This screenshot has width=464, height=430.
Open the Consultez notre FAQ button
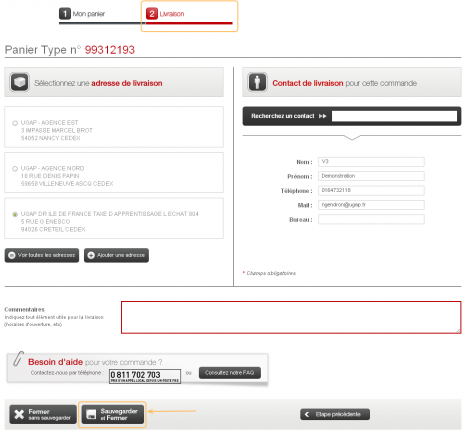[x=230, y=373]
